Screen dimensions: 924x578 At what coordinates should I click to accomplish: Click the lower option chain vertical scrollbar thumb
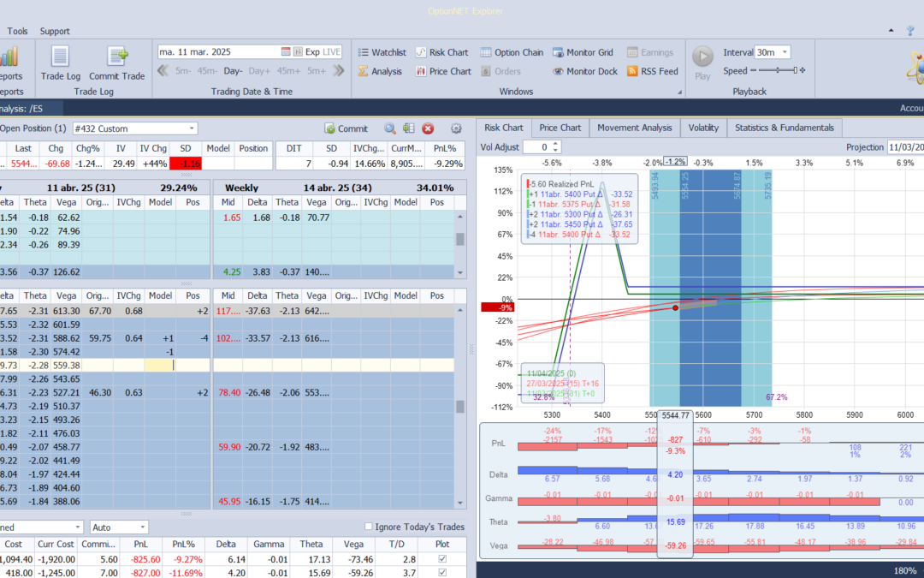click(x=460, y=407)
